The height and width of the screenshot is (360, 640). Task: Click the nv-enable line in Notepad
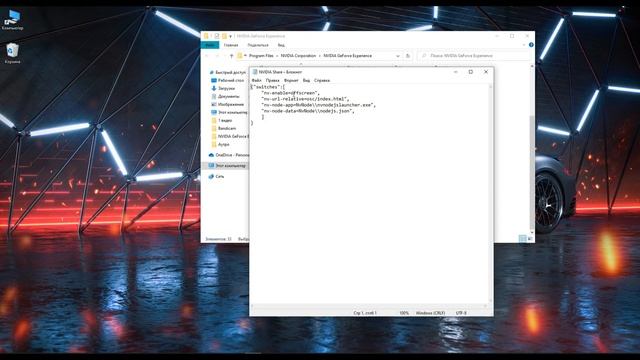click(290, 93)
